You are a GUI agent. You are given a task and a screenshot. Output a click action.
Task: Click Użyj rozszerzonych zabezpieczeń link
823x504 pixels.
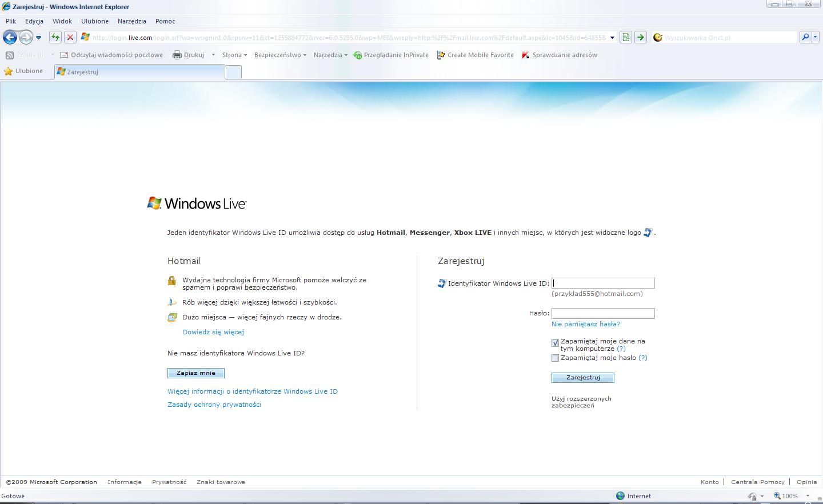pyautogui.click(x=581, y=402)
